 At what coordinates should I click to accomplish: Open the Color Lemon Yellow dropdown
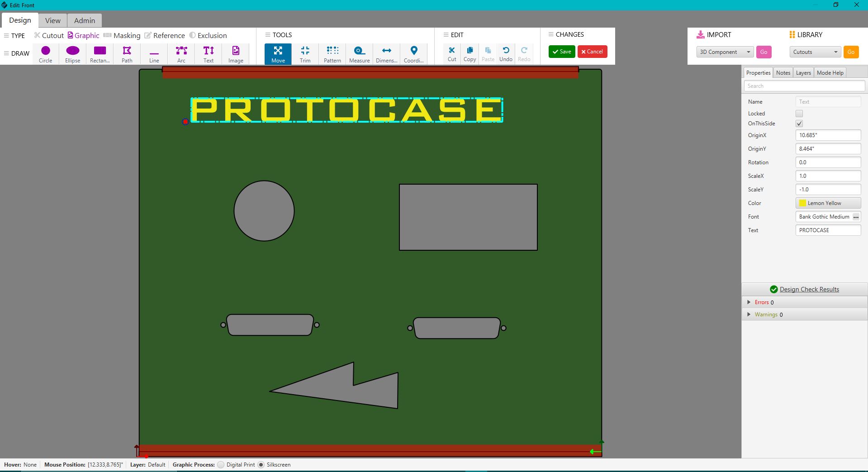tap(828, 203)
